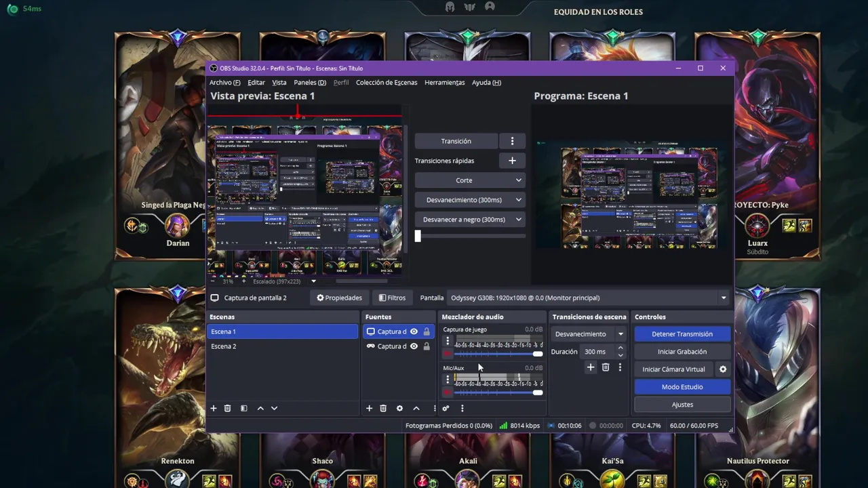Click Iniciar Cámara Virtual button
The width and height of the screenshot is (868, 488).
tap(673, 369)
